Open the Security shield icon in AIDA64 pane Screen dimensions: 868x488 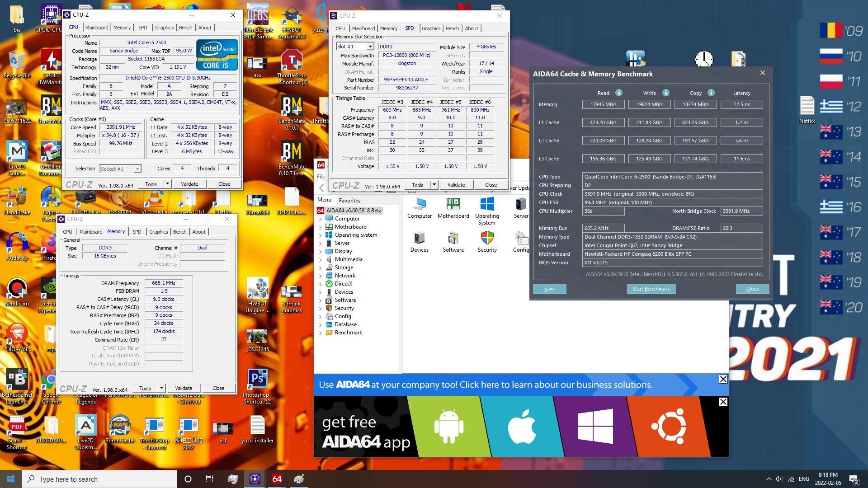click(487, 242)
